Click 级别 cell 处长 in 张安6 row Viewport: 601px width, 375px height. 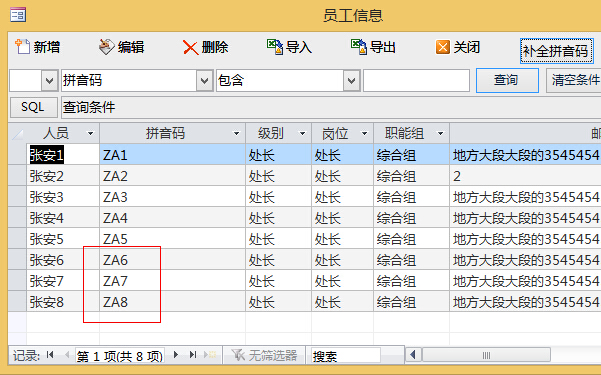coord(279,260)
